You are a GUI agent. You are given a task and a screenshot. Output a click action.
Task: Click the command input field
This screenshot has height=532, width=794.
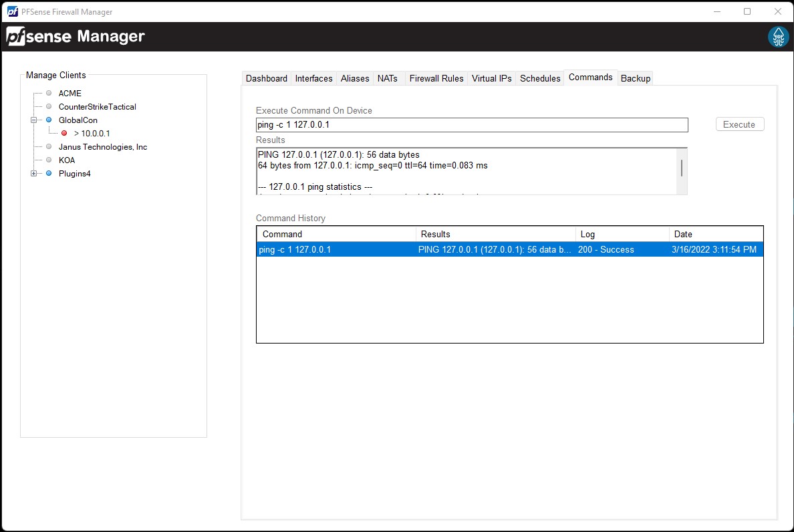click(x=472, y=125)
